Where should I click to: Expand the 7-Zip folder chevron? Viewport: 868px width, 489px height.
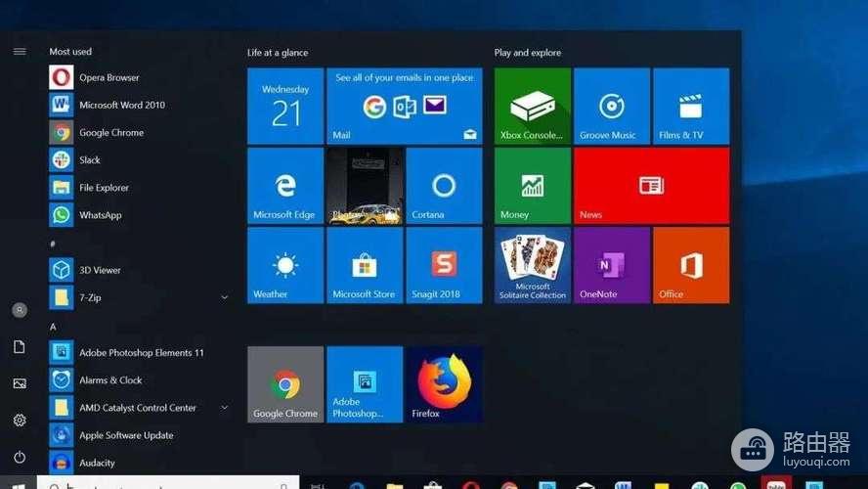tap(224, 297)
